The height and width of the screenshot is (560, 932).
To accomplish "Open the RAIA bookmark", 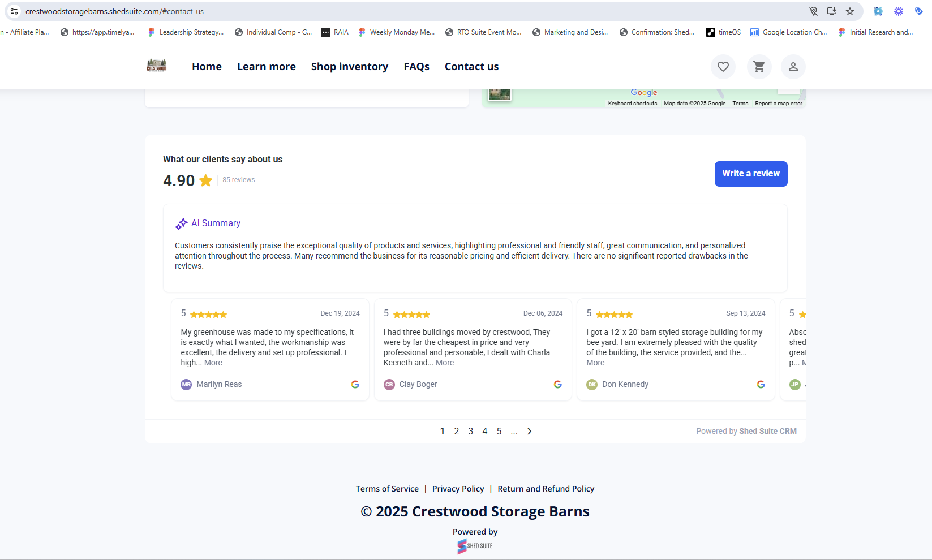I will pos(335,32).
